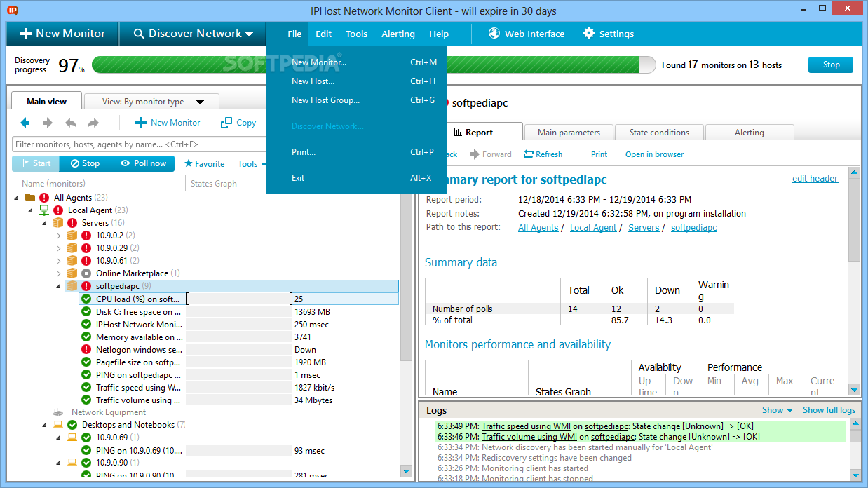Viewport: 868px width, 488px height.
Task: Open the Show dropdown in Logs panel
Action: pos(778,410)
